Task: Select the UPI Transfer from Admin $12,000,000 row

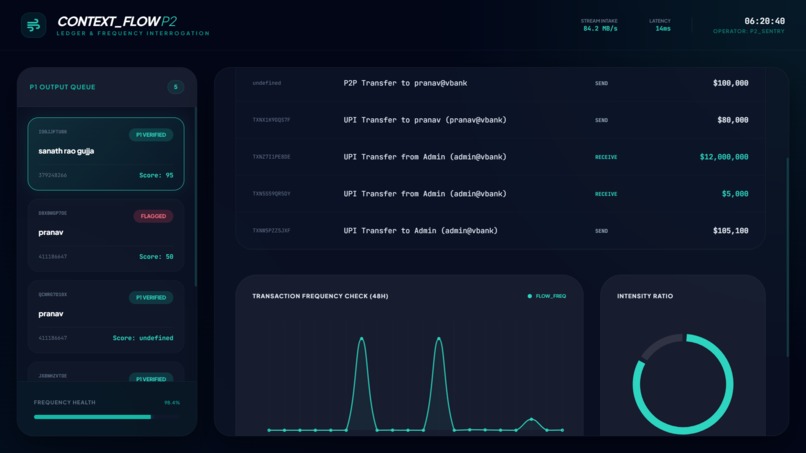Action: point(500,157)
